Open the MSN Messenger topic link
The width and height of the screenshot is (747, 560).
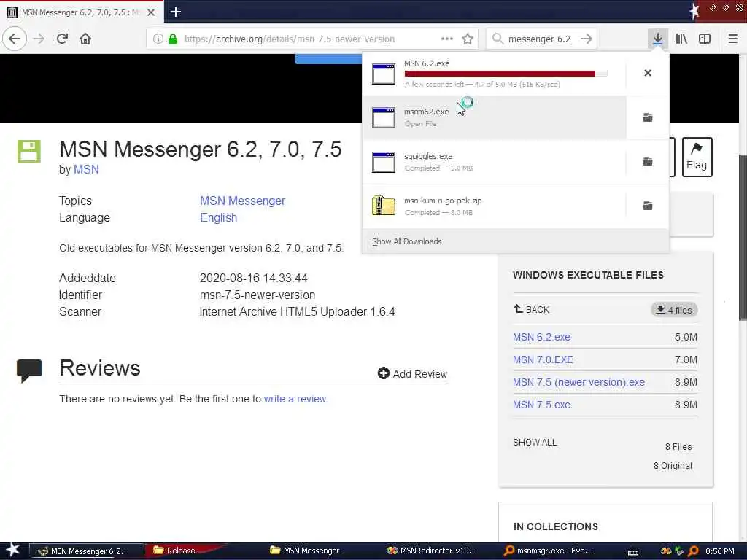click(242, 201)
